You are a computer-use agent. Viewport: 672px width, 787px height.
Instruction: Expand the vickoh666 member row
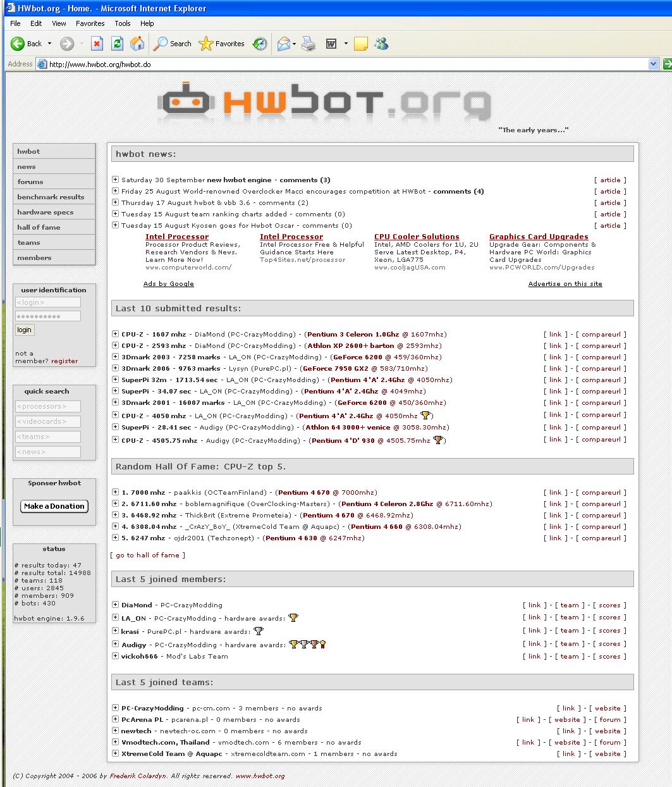pyautogui.click(x=115, y=656)
